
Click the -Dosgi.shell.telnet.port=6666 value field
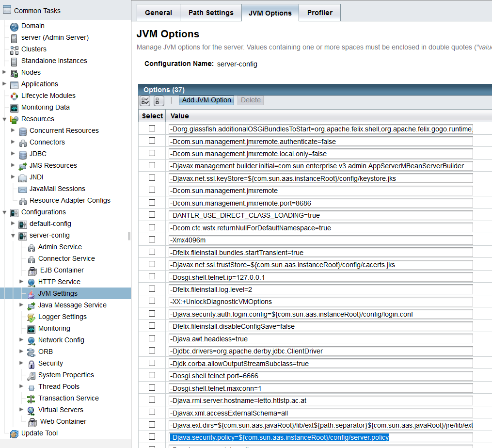(321, 376)
